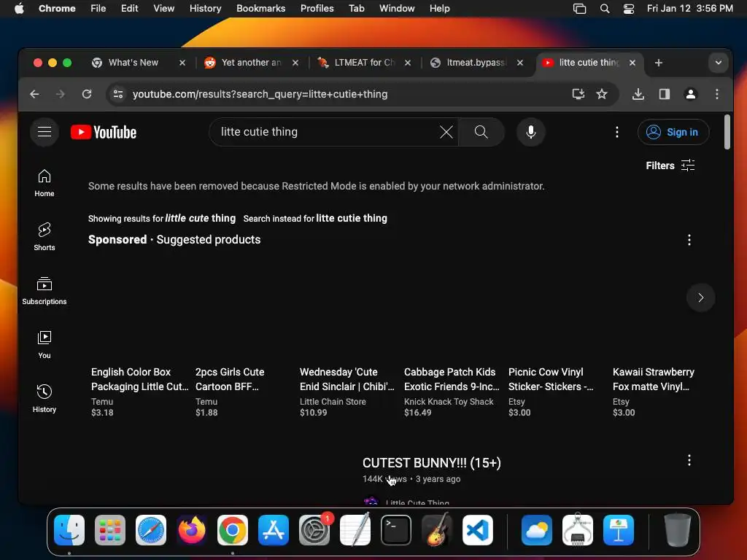Start voice search with the microphone icon
This screenshot has height=560, width=747.
click(531, 132)
